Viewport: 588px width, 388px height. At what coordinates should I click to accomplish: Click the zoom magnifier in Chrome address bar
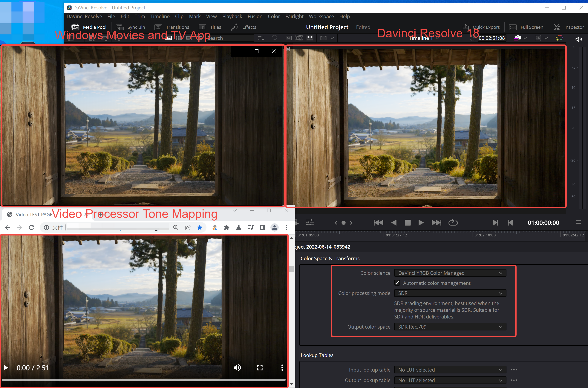pos(176,227)
